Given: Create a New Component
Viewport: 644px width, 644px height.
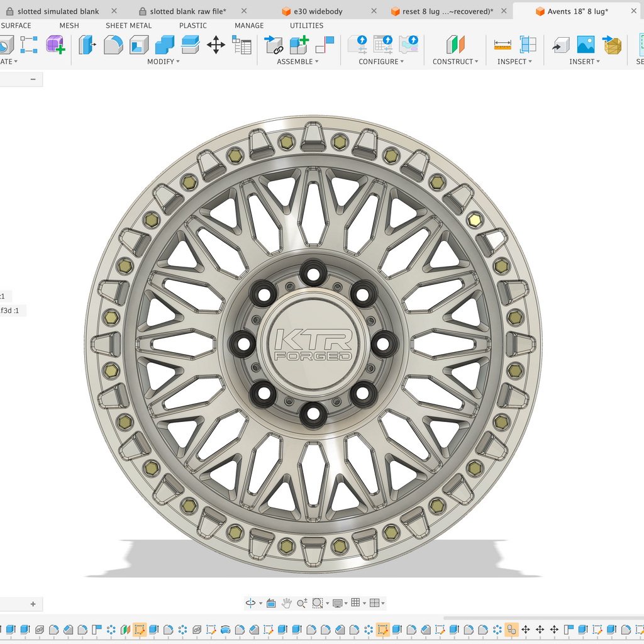Looking at the screenshot, I should tap(299, 45).
